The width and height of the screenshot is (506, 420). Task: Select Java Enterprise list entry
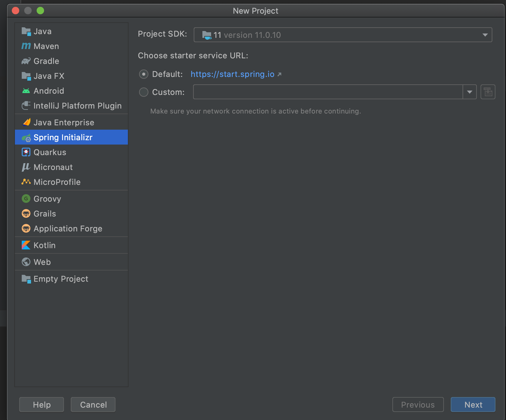(x=71, y=123)
